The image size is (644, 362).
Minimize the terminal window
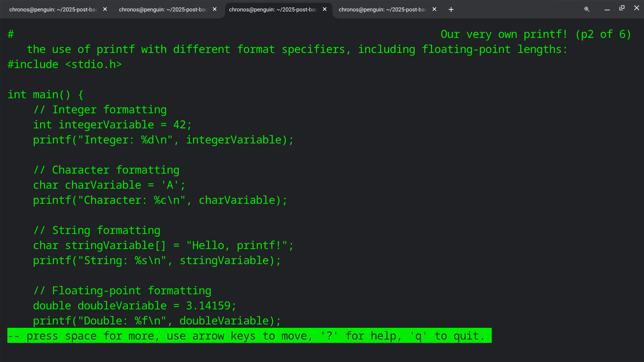[x=607, y=9]
